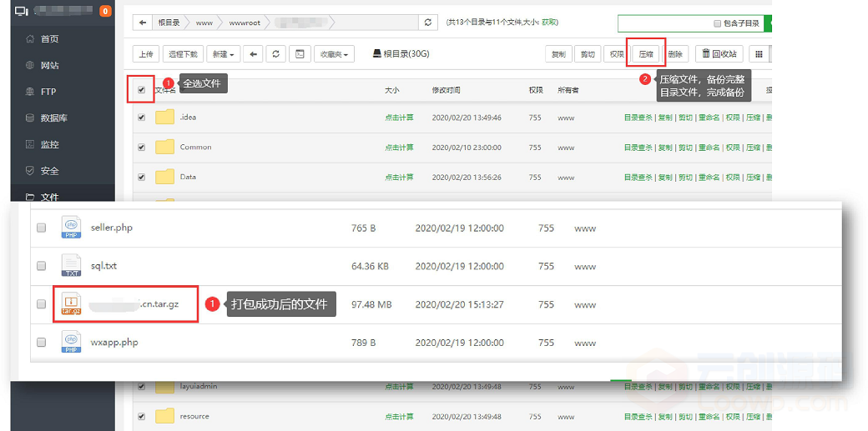Click the Common folder icon
868x431 pixels.
pyautogui.click(x=164, y=148)
